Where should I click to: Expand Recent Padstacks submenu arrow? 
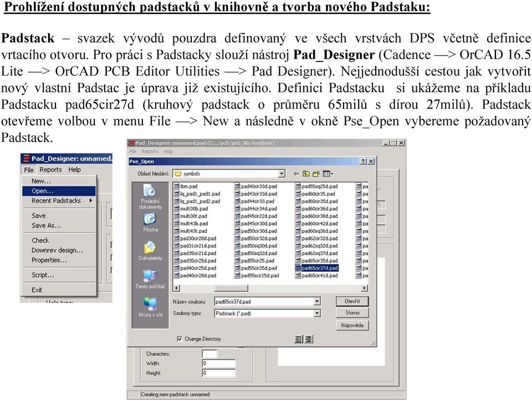91,201
